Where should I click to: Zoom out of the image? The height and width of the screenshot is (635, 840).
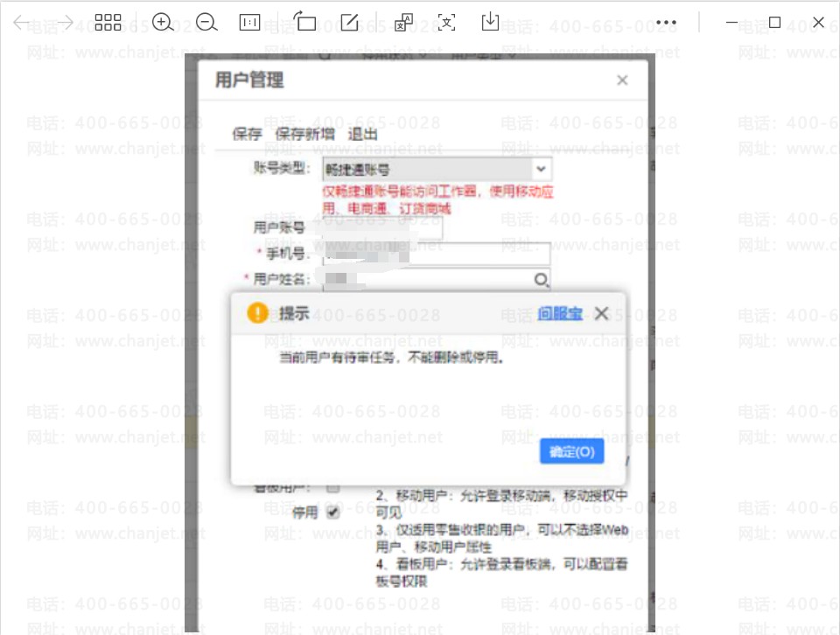tap(206, 23)
